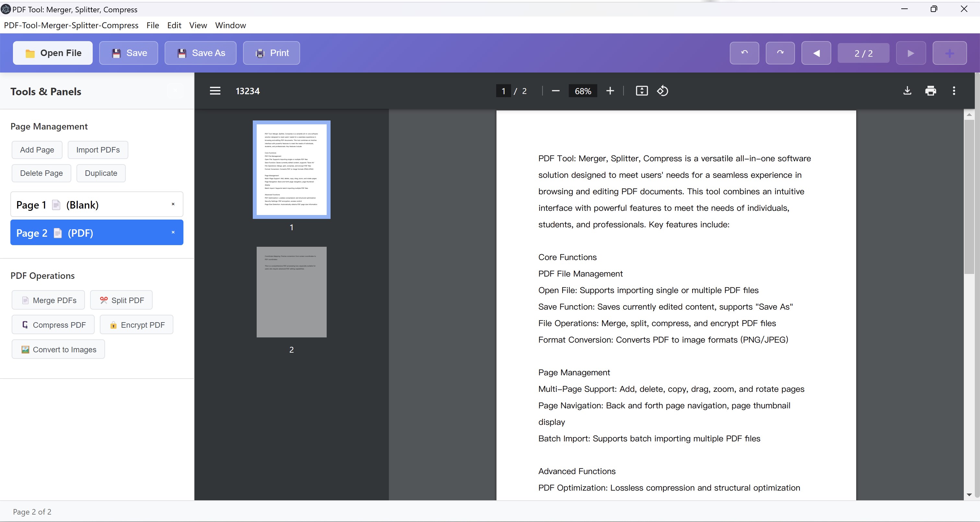Click the Merge PDFs button
Screen dimensions: 980x522
click(48, 300)
